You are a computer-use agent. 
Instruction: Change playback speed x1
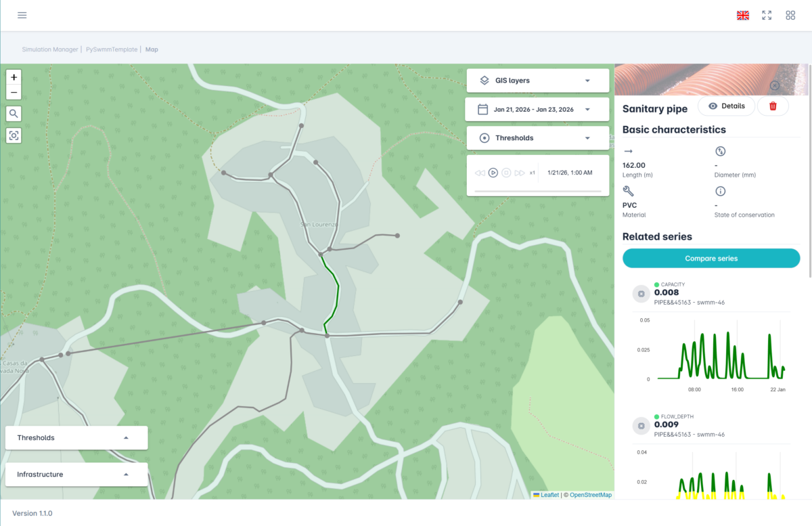click(533, 173)
